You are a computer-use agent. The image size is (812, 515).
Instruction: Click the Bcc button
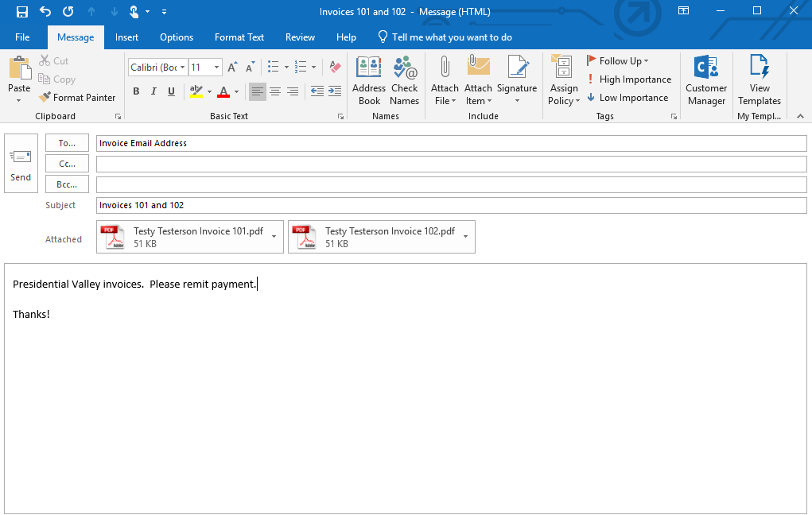[x=67, y=184]
